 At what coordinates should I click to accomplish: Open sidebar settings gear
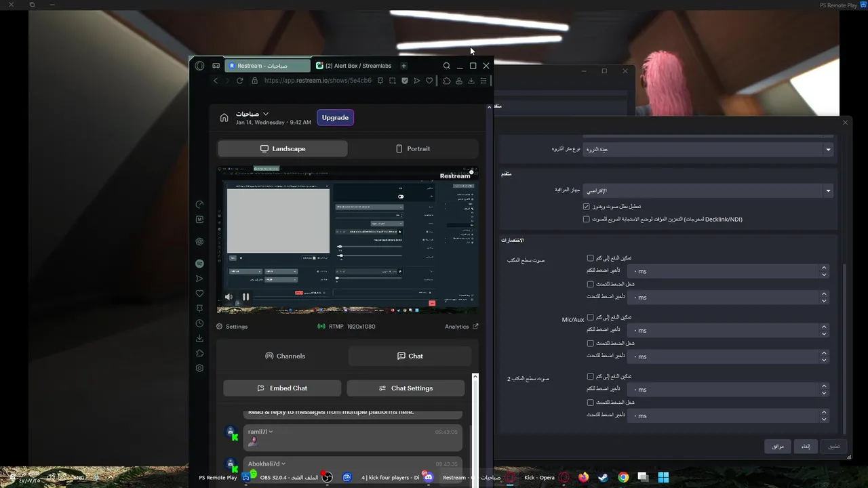click(199, 368)
